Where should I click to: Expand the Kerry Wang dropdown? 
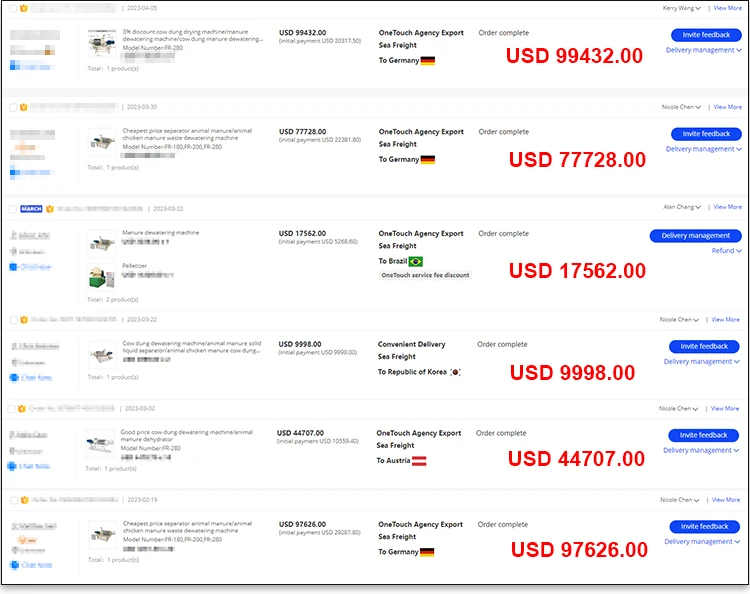coord(683,8)
